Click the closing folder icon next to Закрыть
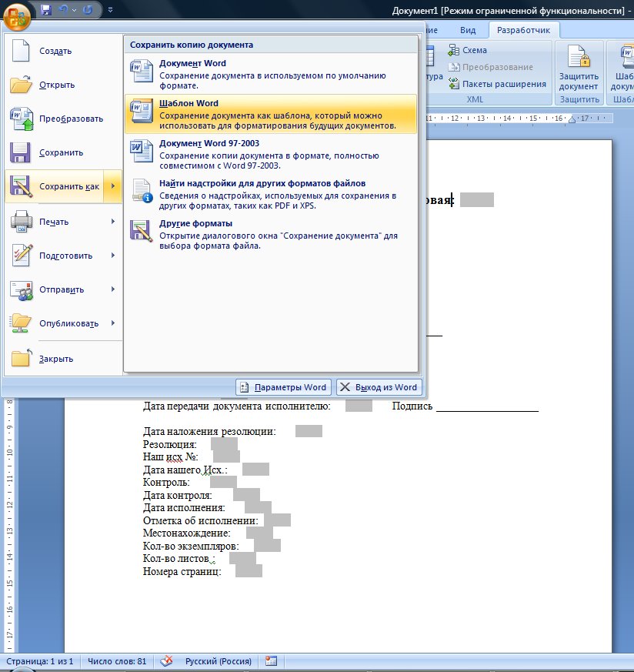The width and height of the screenshot is (634, 672). [x=22, y=357]
